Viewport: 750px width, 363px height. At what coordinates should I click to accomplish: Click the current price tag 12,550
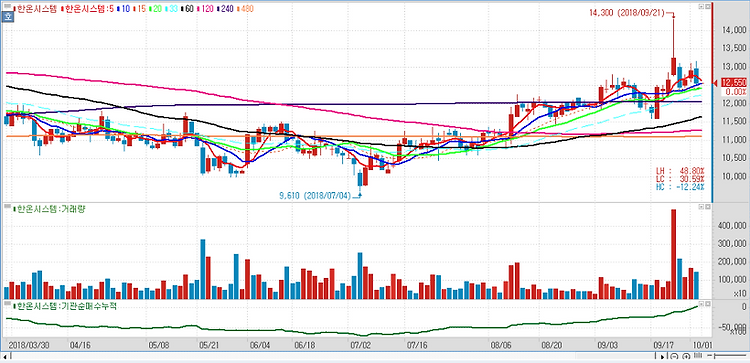(735, 82)
